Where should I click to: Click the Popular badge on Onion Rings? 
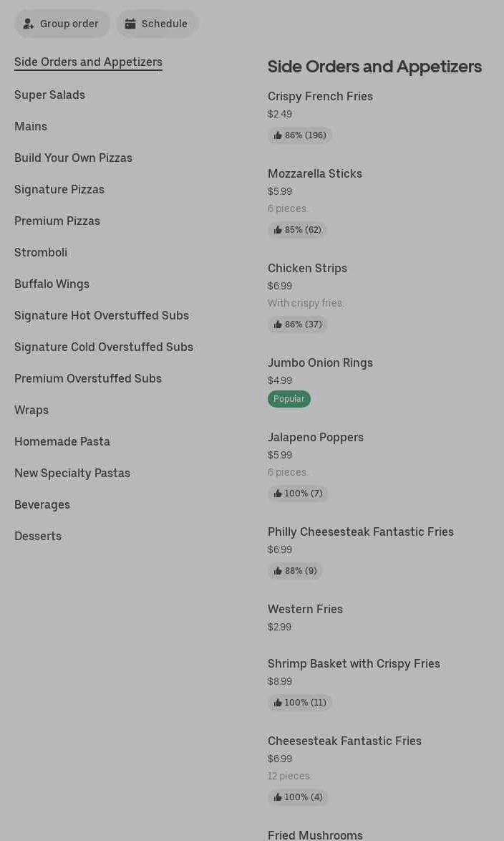(289, 399)
